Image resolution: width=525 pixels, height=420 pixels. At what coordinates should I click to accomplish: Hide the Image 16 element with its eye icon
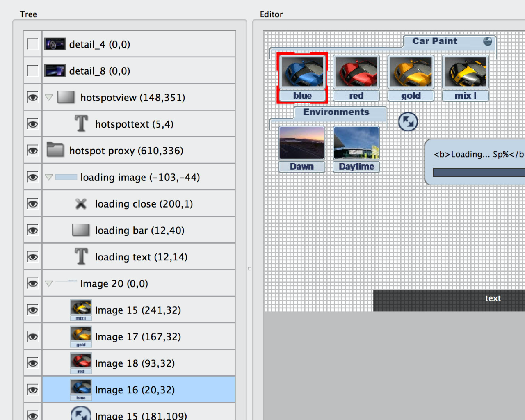point(33,389)
